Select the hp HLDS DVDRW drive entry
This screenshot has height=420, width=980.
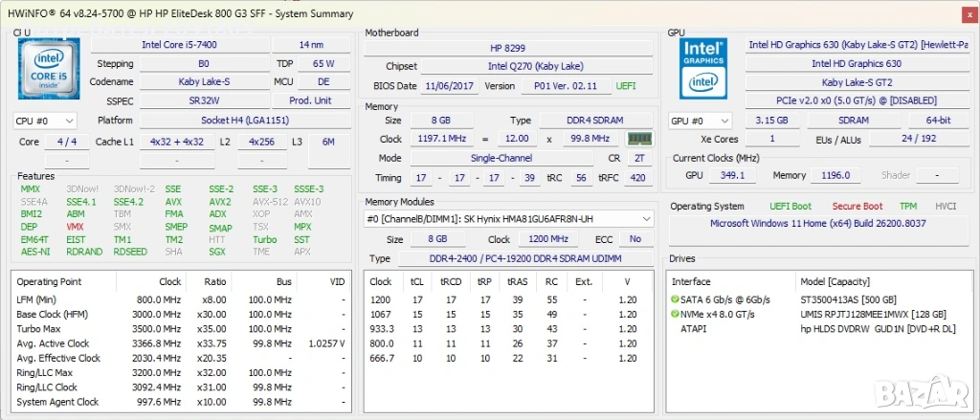coord(878,329)
